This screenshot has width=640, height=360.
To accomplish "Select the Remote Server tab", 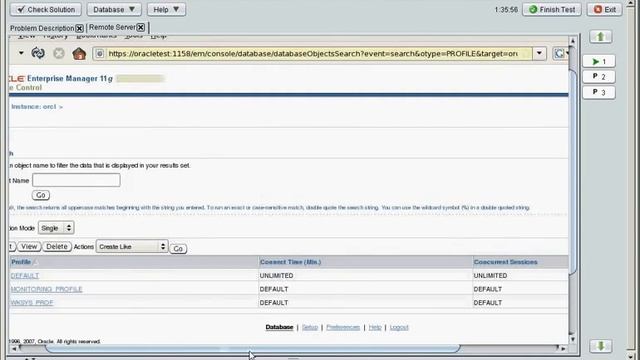I will pyautogui.click(x=112, y=27).
